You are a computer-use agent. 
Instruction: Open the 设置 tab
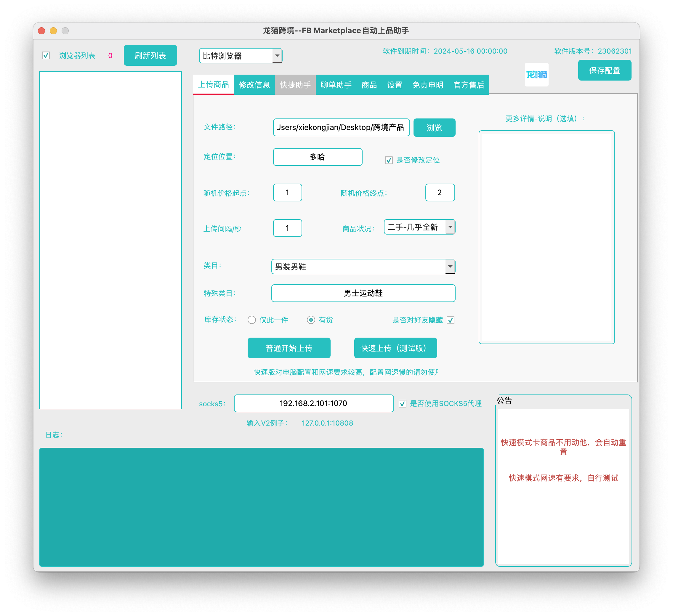[395, 85]
